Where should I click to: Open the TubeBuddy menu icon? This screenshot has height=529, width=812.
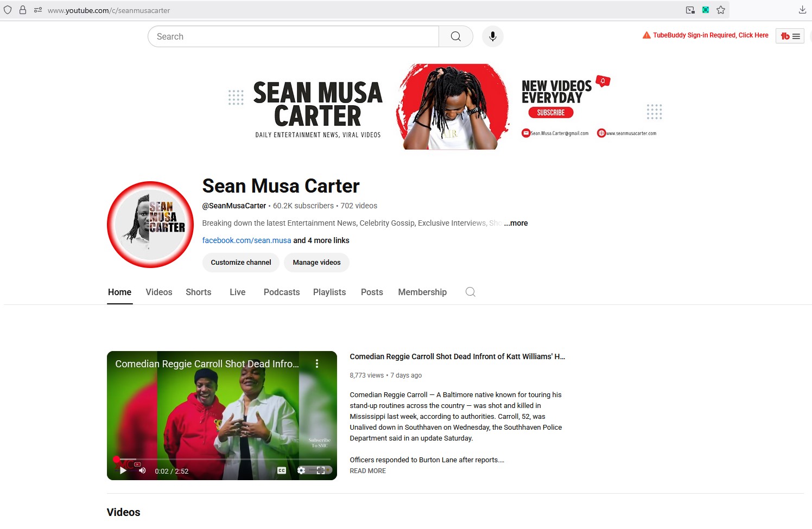point(790,36)
